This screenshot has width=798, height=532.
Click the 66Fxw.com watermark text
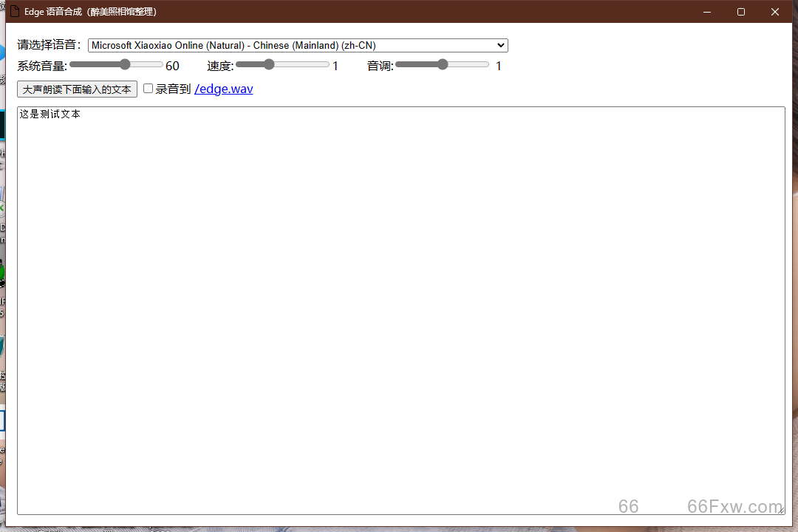click(x=733, y=507)
